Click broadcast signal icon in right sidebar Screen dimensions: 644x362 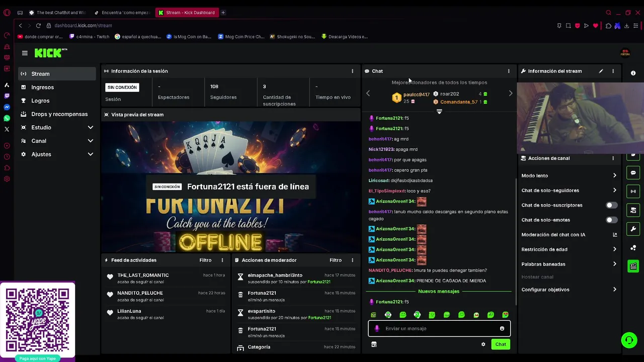click(633, 191)
